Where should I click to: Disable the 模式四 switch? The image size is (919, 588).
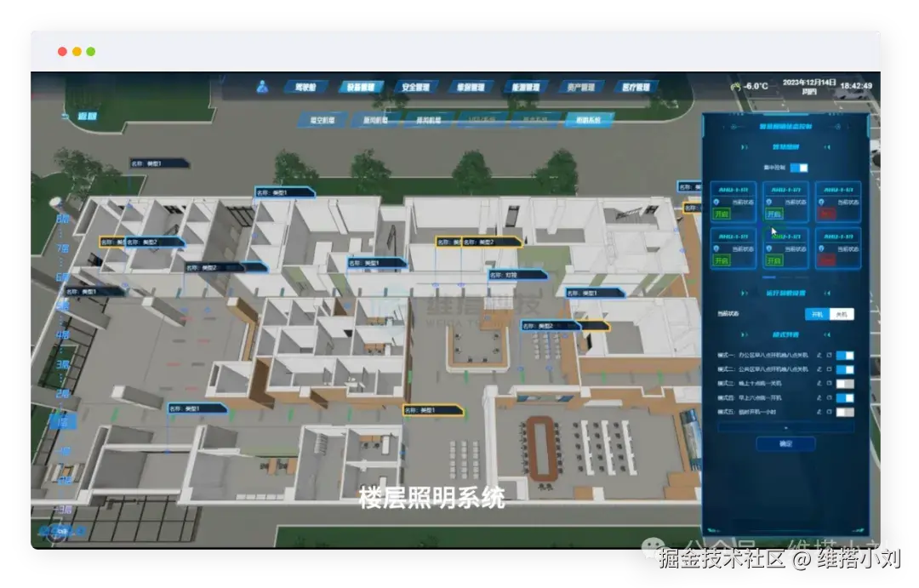(845, 398)
